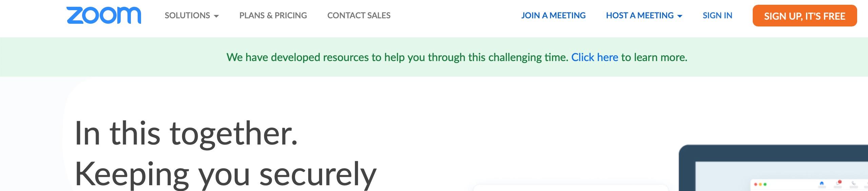Click the yellow dot in mockup window

tap(760, 185)
